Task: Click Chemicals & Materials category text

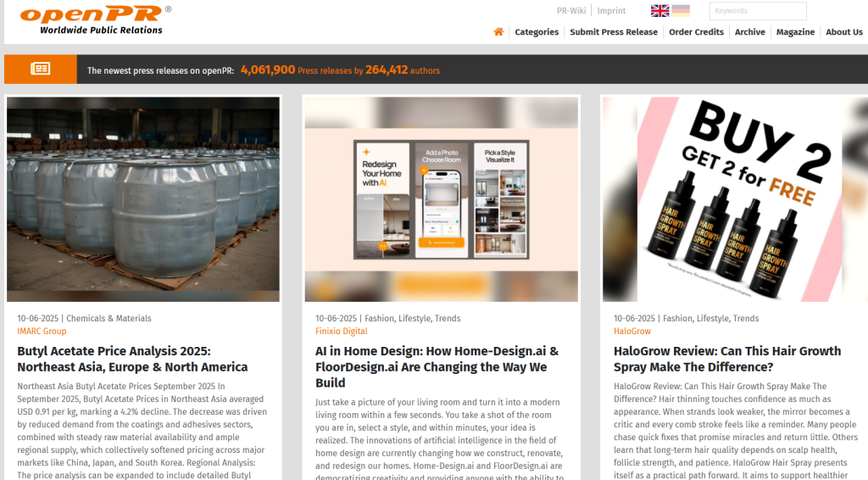Action: [x=108, y=318]
